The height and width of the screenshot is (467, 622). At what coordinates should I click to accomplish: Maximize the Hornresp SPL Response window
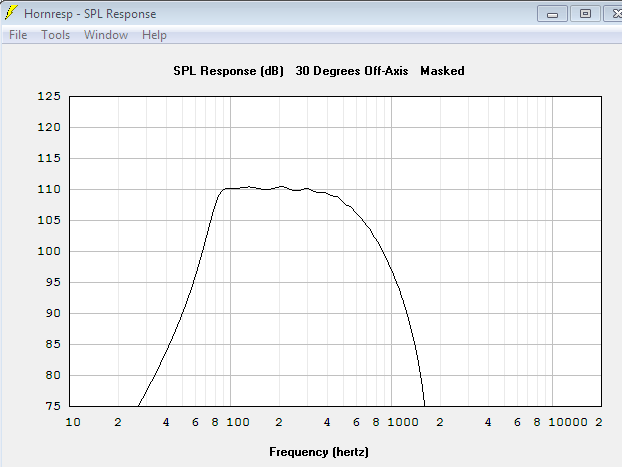point(585,14)
